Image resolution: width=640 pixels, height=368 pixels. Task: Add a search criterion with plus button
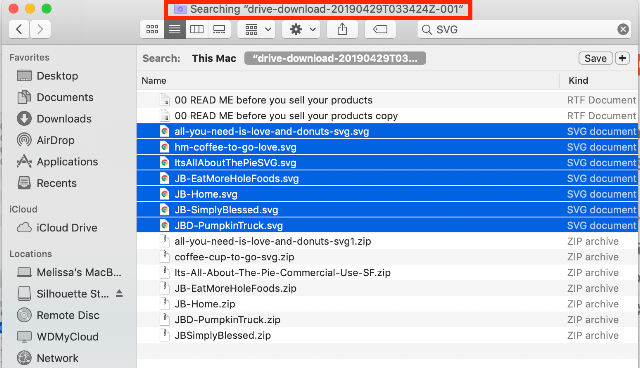coord(622,58)
